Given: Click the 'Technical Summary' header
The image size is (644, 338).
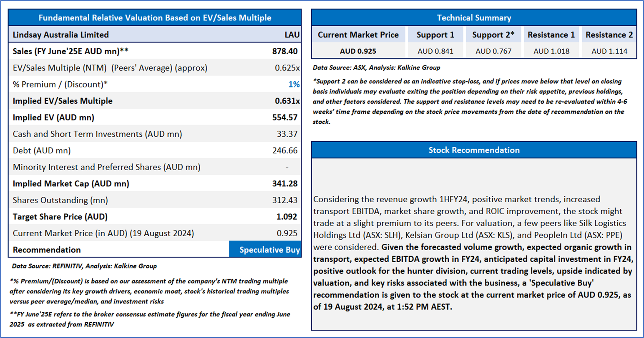Looking at the screenshot, I should click(x=474, y=18).
